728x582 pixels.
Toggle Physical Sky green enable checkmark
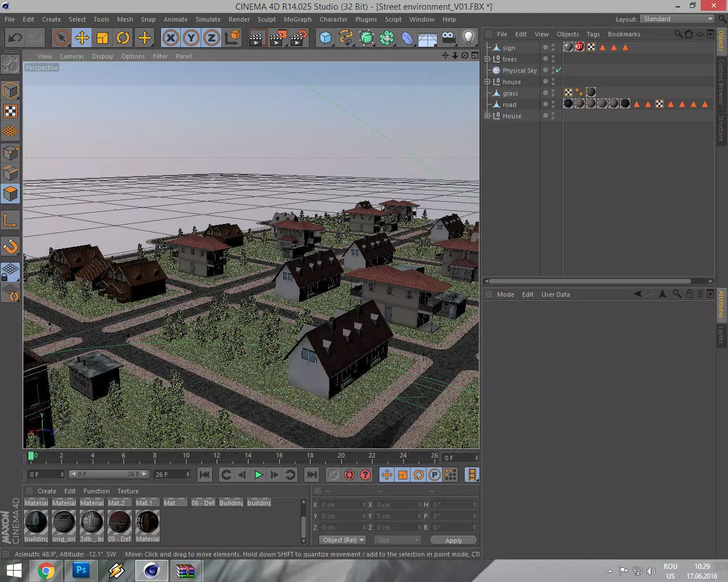(x=559, y=70)
